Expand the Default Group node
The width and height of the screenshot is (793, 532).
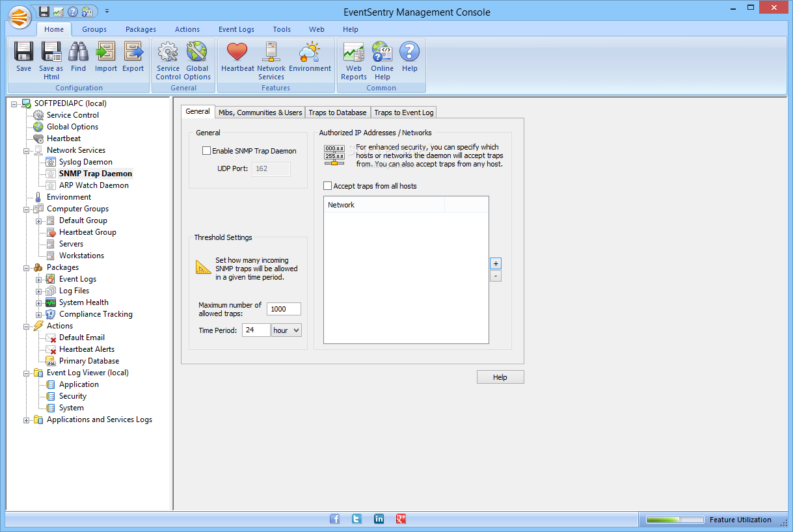(x=39, y=220)
